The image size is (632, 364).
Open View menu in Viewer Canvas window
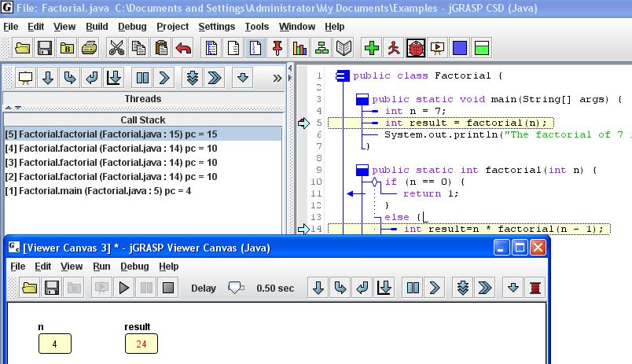coord(72,267)
